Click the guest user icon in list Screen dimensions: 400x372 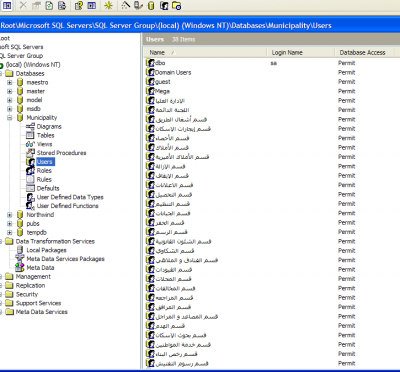click(x=150, y=82)
